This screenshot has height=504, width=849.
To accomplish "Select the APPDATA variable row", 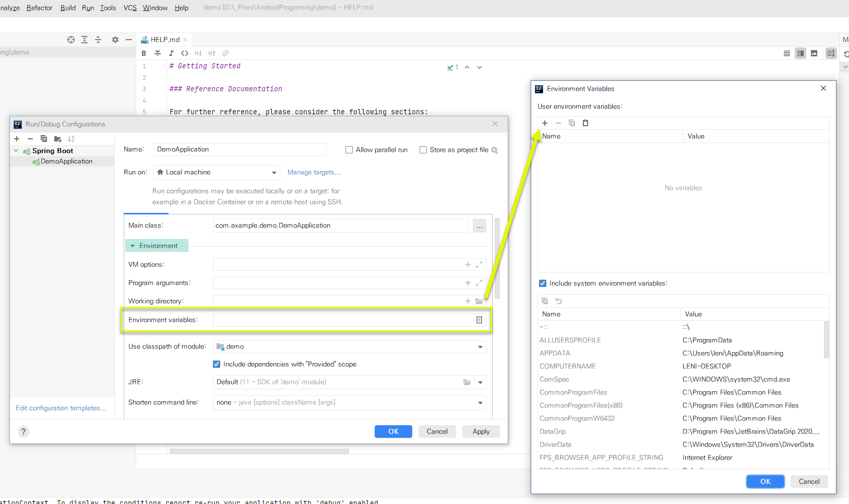I will [x=681, y=353].
